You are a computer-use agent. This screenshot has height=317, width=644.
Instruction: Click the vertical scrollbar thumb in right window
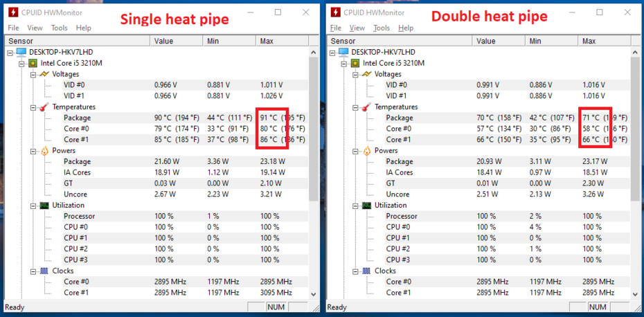coord(636,129)
